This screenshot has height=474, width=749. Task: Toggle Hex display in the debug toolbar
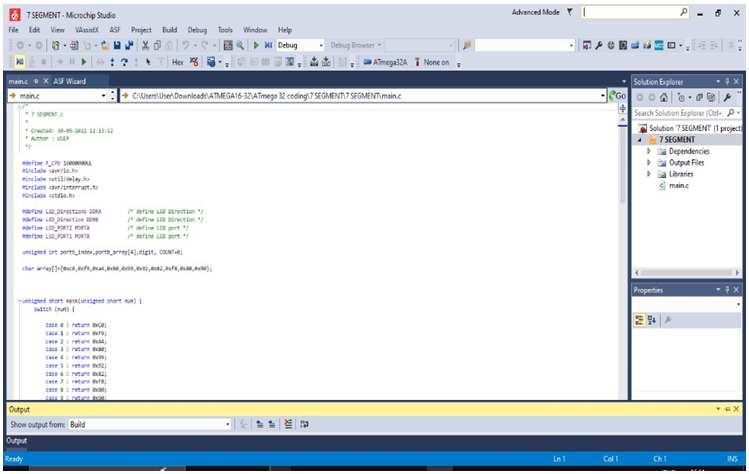coord(179,62)
